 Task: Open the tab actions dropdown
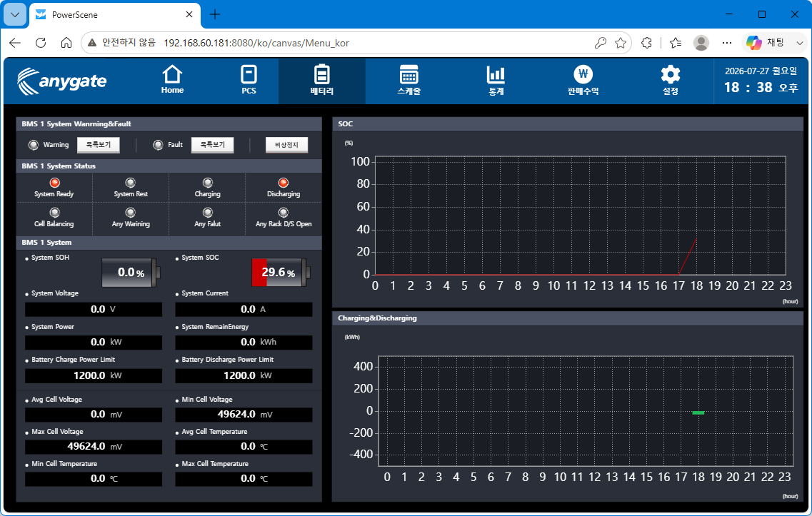15,14
